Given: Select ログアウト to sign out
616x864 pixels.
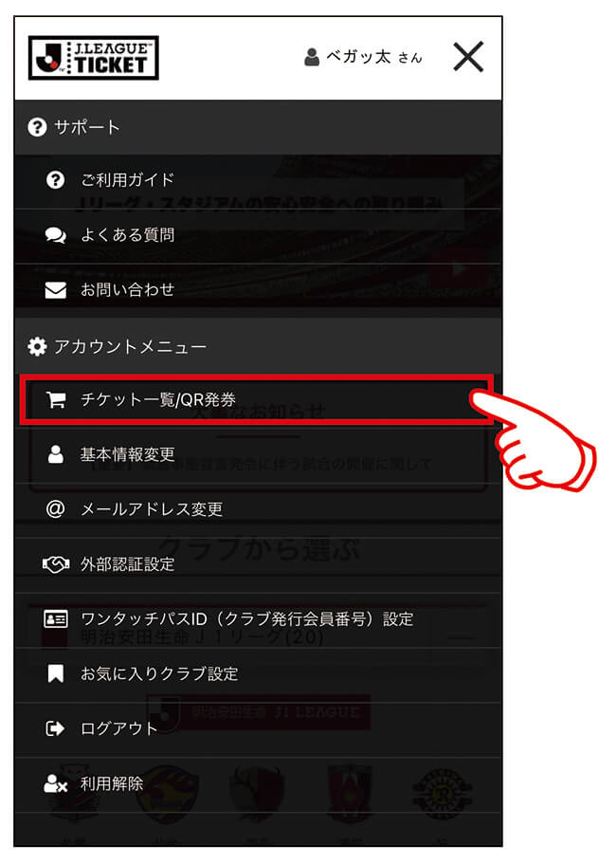Looking at the screenshot, I should click(258, 729).
